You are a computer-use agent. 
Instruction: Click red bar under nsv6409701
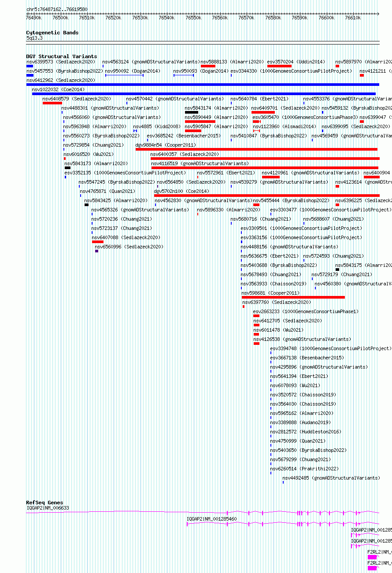click(263, 112)
